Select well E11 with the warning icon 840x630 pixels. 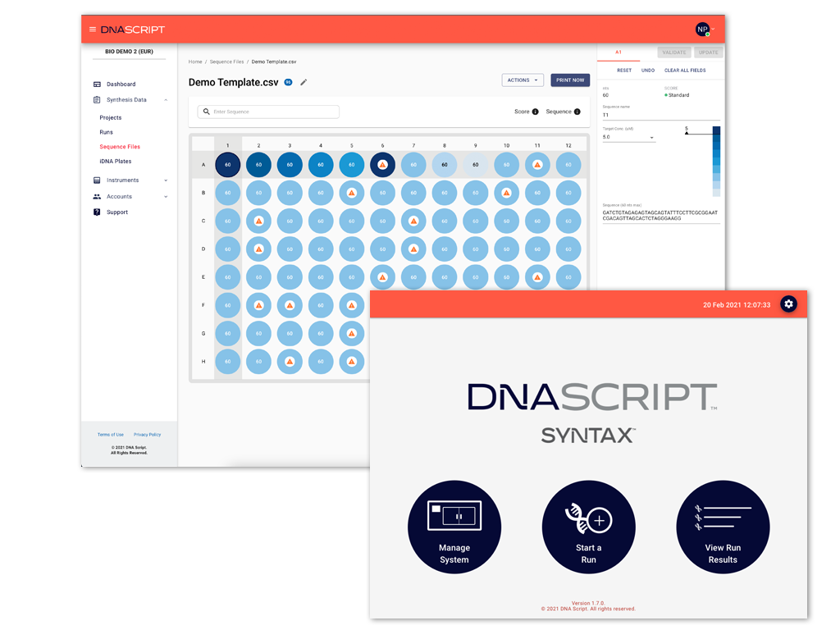pyautogui.click(x=537, y=277)
